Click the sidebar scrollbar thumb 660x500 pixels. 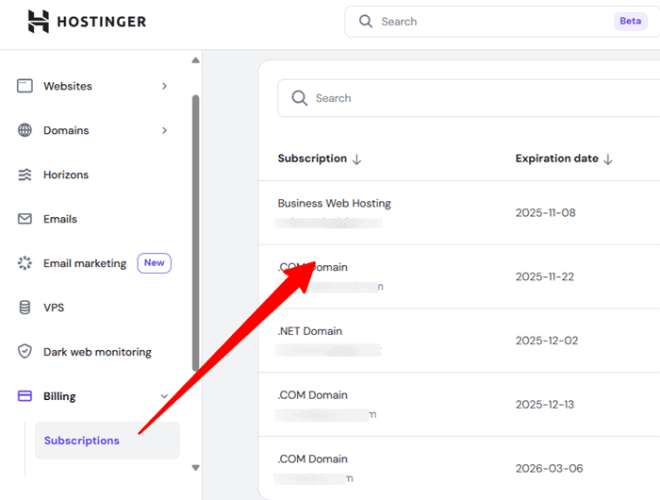pos(196,233)
